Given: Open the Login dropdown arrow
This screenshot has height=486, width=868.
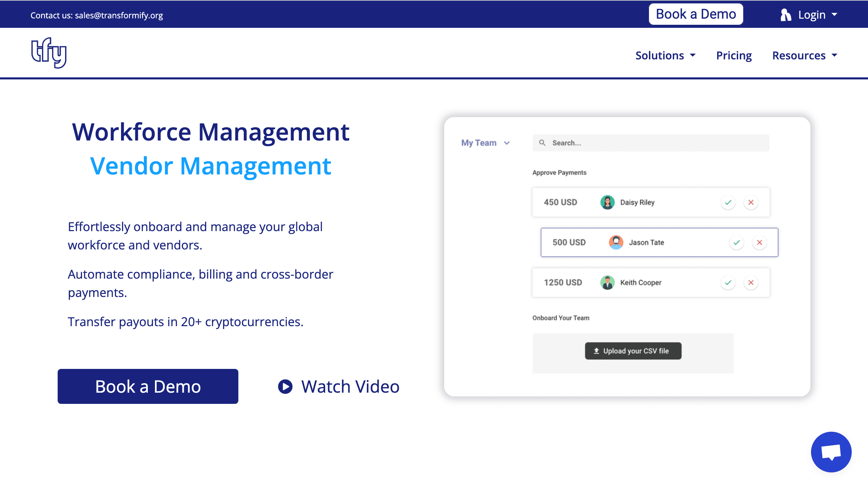Looking at the screenshot, I should click(x=834, y=15).
